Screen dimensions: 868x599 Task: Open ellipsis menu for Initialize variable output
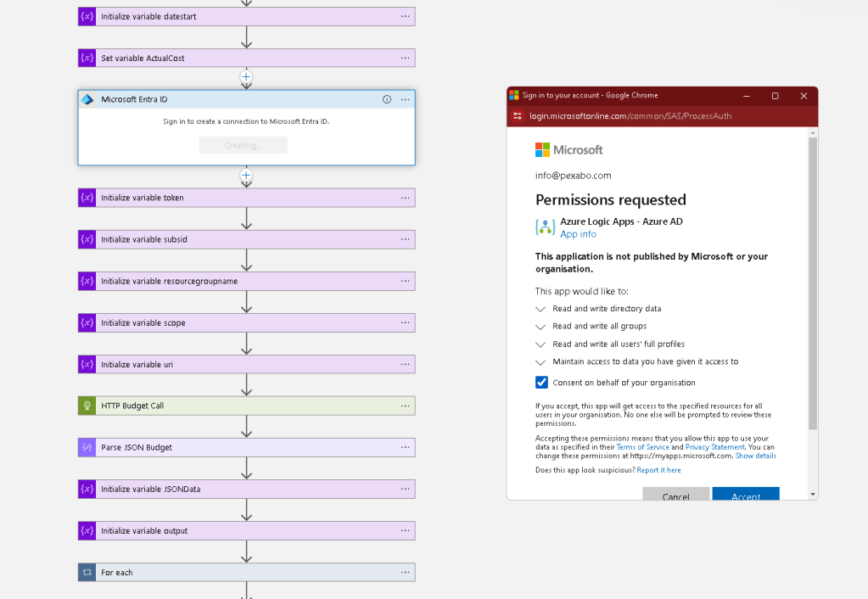click(x=406, y=531)
